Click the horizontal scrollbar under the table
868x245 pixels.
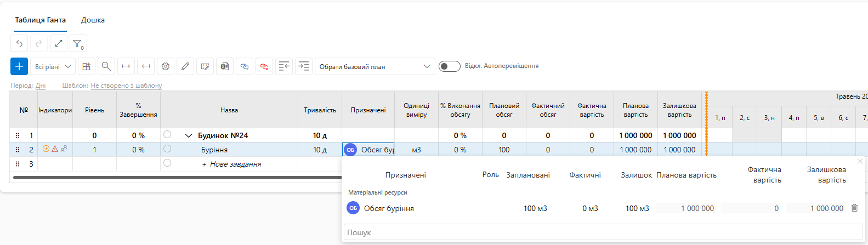177,178
